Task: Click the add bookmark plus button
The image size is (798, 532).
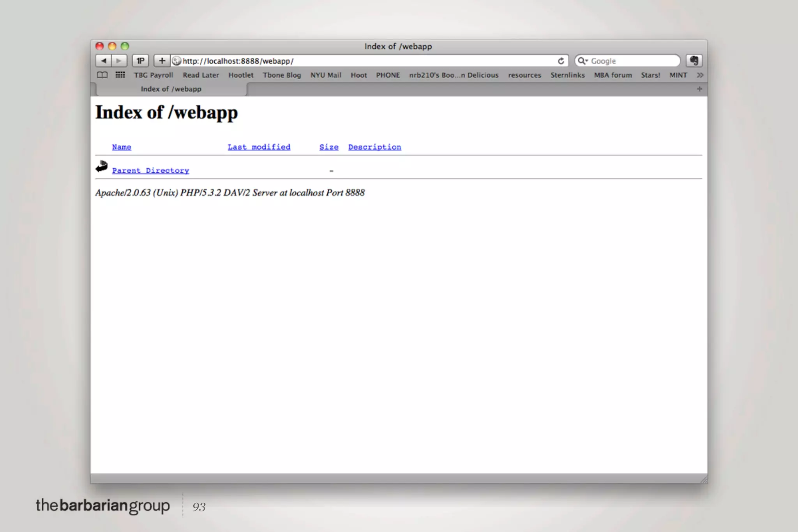Action: click(x=162, y=61)
